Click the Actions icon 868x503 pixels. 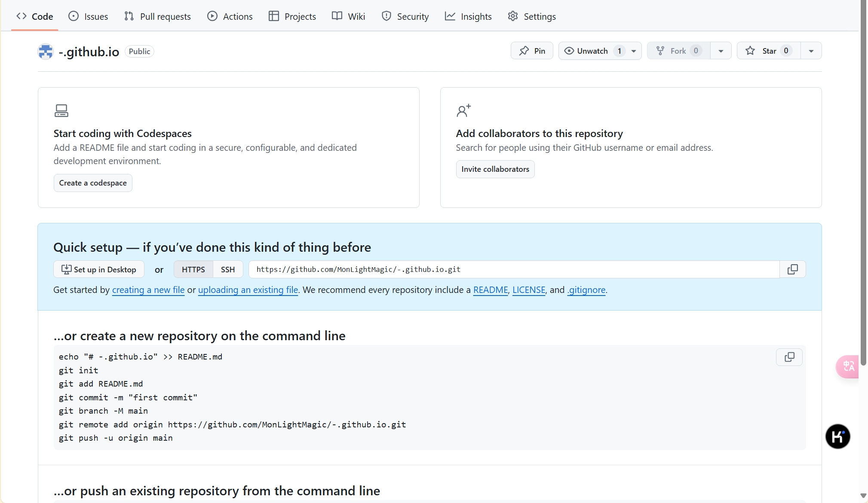coord(213,16)
